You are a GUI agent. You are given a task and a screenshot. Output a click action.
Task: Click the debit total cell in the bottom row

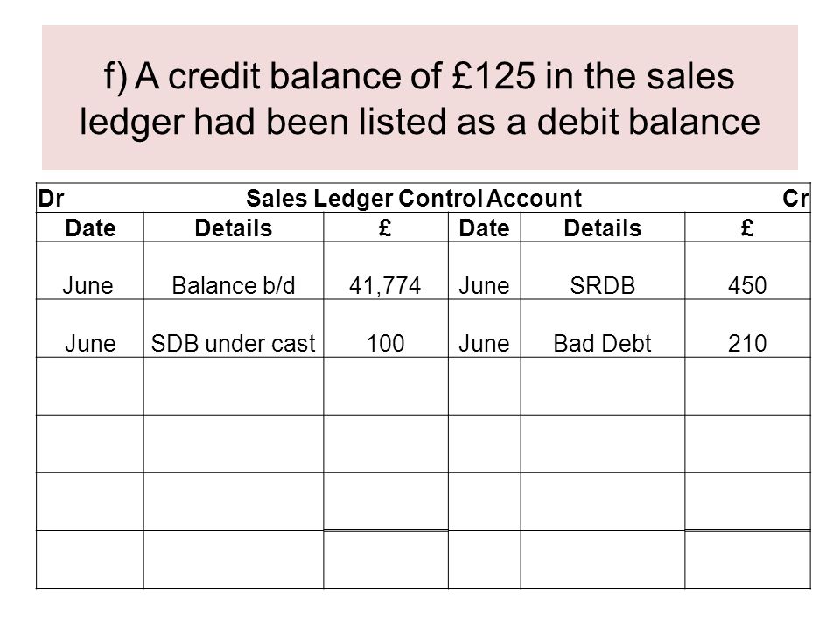pos(386,560)
